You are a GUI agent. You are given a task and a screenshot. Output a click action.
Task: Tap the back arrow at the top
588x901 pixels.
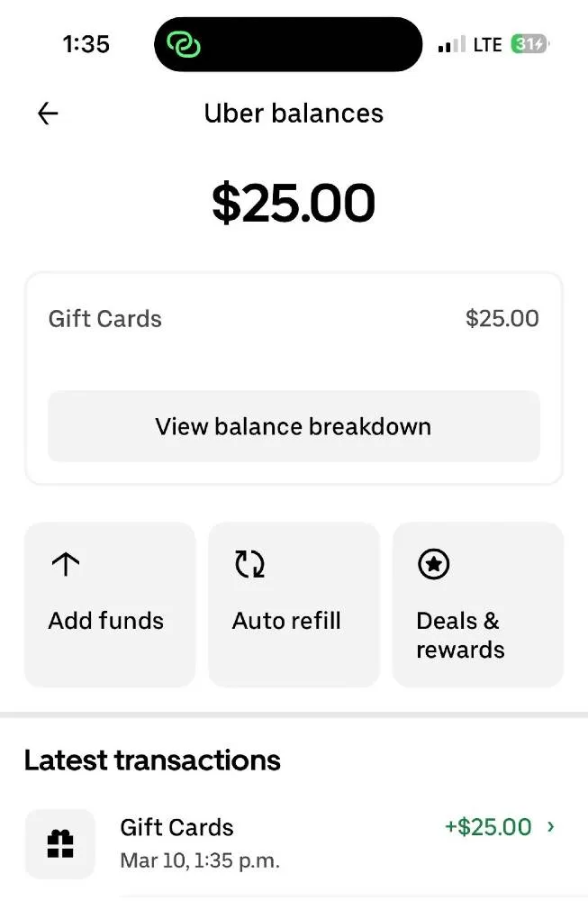click(x=46, y=113)
